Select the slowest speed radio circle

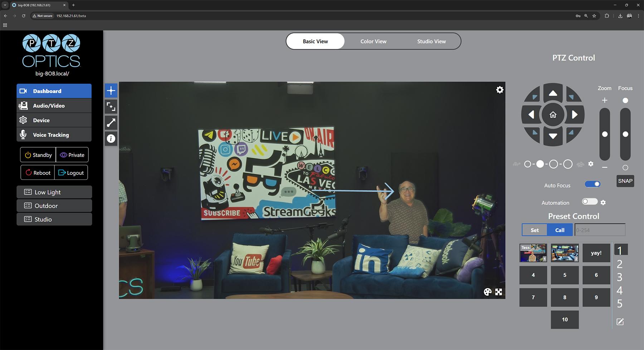[527, 164]
